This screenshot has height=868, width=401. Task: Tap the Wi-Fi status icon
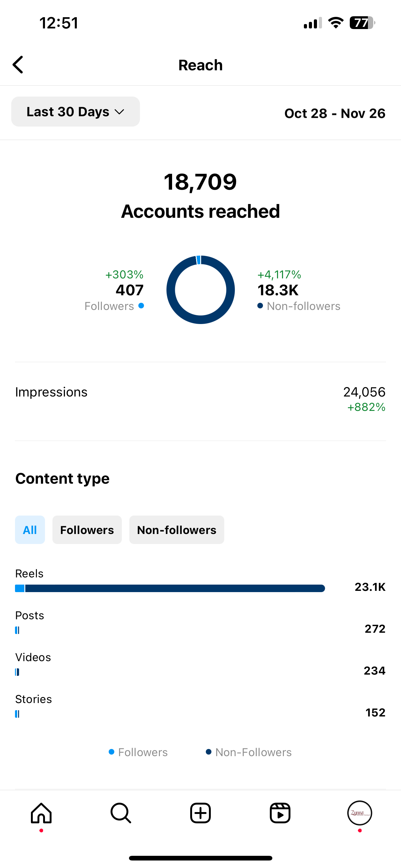pyautogui.click(x=335, y=23)
